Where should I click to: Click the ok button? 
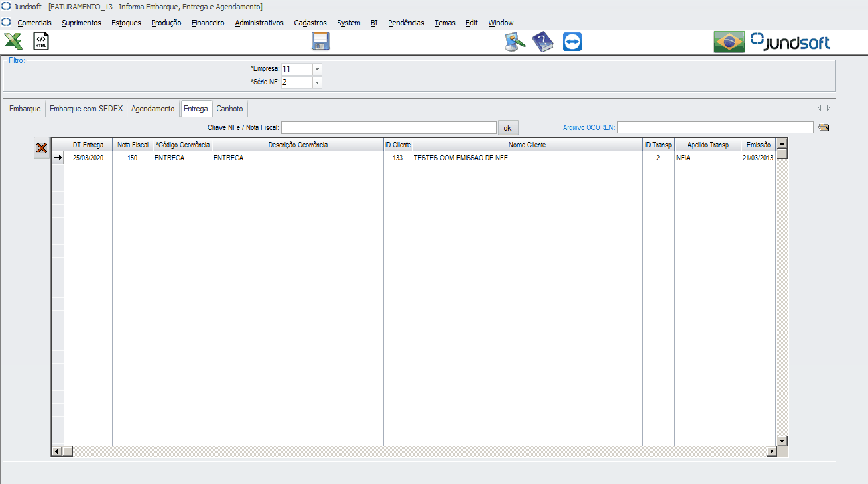[508, 127]
